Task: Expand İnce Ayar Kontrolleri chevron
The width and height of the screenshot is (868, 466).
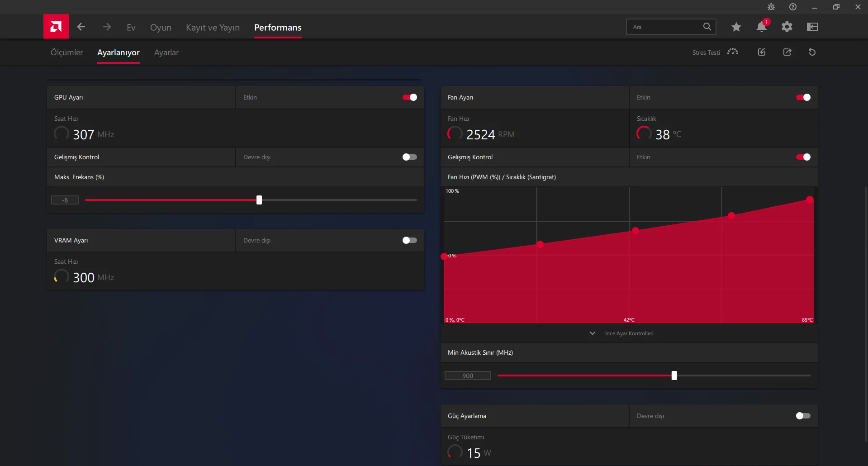Action: tap(593, 333)
